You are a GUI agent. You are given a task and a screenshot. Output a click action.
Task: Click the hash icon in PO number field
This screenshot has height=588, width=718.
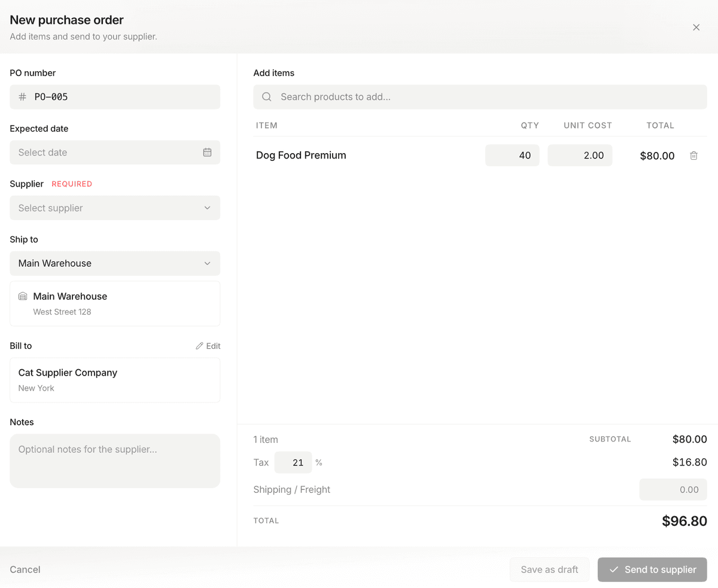coord(23,96)
